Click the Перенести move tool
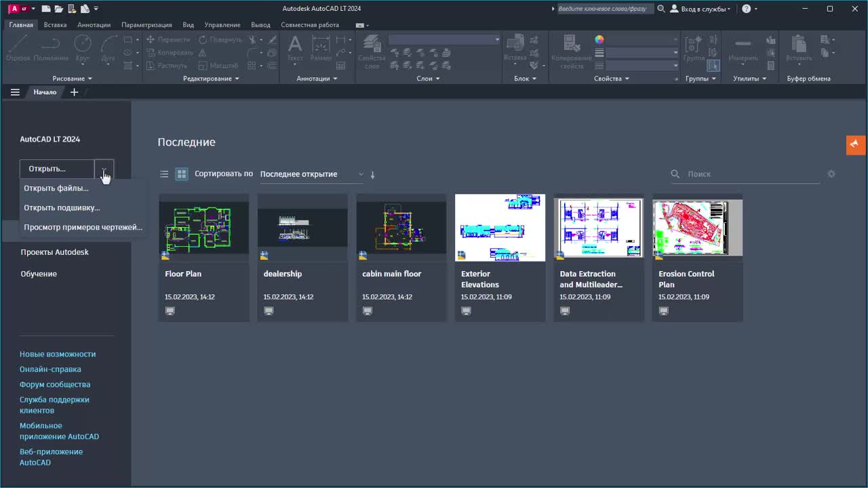The height and width of the screenshot is (488, 868). 168,40
